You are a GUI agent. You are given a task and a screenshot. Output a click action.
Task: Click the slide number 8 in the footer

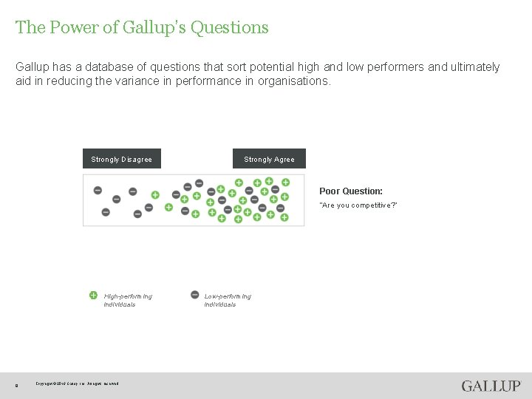tap(16, 384)
